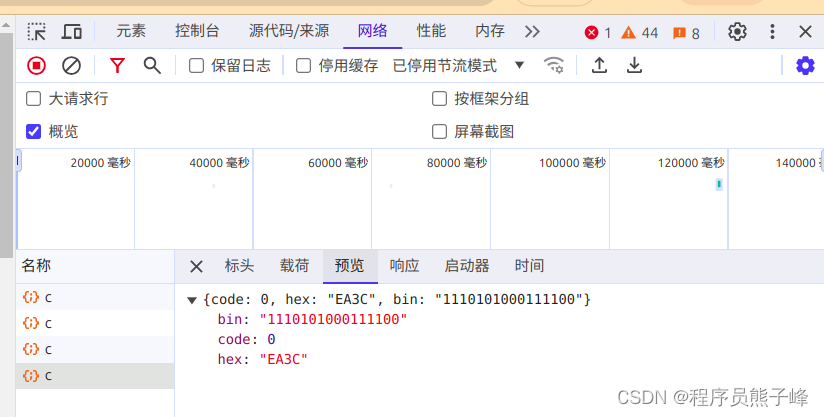The image size is (824, 417).
Task: Toggle device toolbar emulation icon
Action: tap(71, 32)
